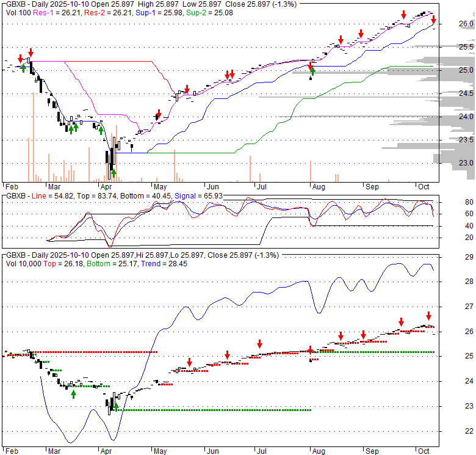Click the 25.0 price level on top chart axis
The width and height of the screenshot is (476, 455).
coord(466,70)
